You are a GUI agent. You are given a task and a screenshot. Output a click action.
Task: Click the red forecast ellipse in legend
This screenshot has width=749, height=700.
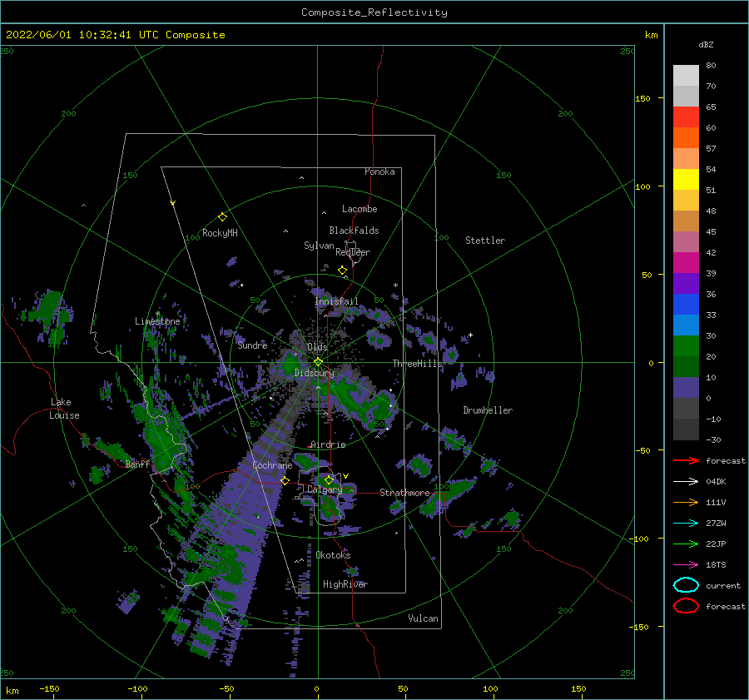coord(686,606)
